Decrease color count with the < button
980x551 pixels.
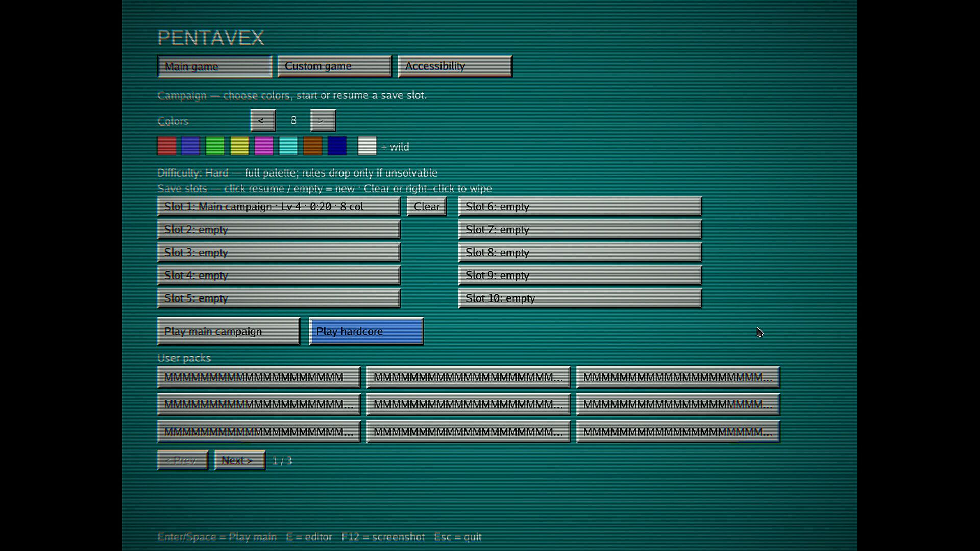click(x=263, y=121)
